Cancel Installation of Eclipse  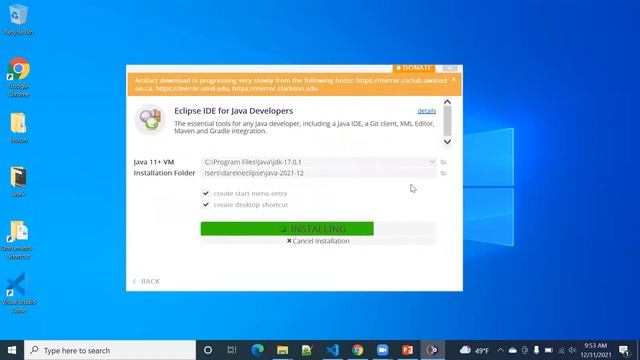318,241
